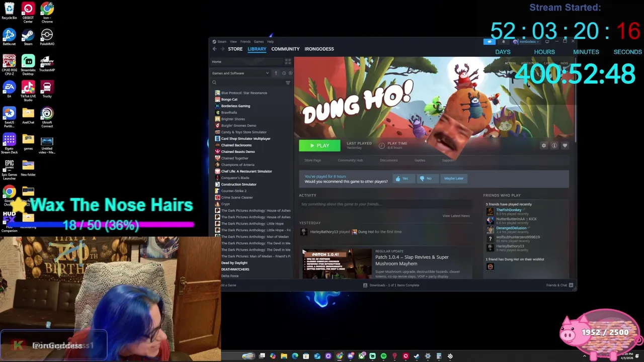Enter Big Picture mode monitor icon
The image size is (644, 362).
(x=547, y=42)
